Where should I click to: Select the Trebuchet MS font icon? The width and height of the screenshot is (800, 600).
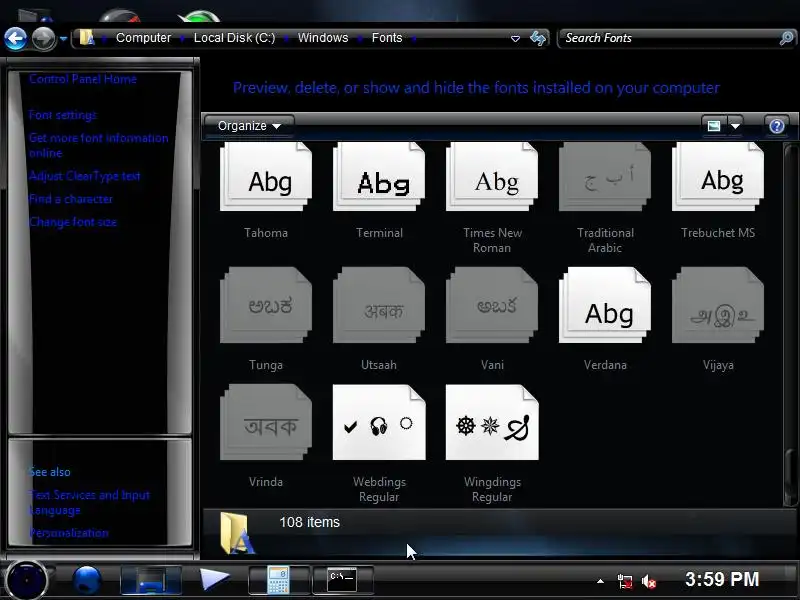(718, 177)
